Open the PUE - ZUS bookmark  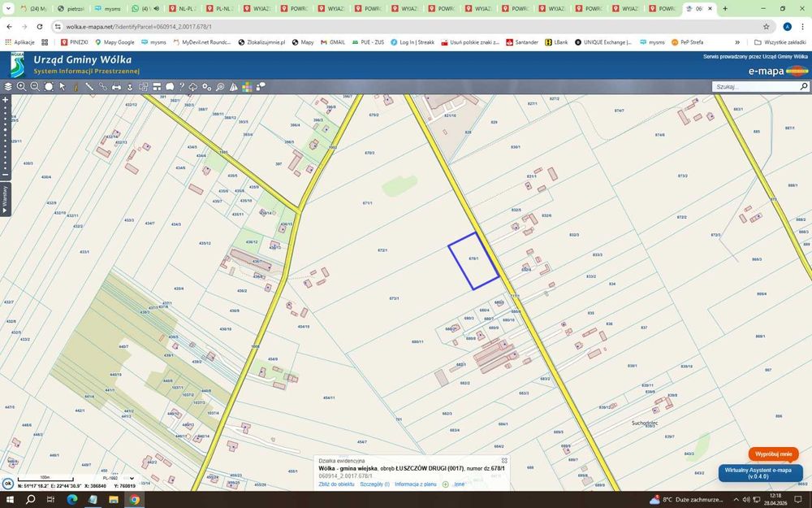tap(368, 42)
